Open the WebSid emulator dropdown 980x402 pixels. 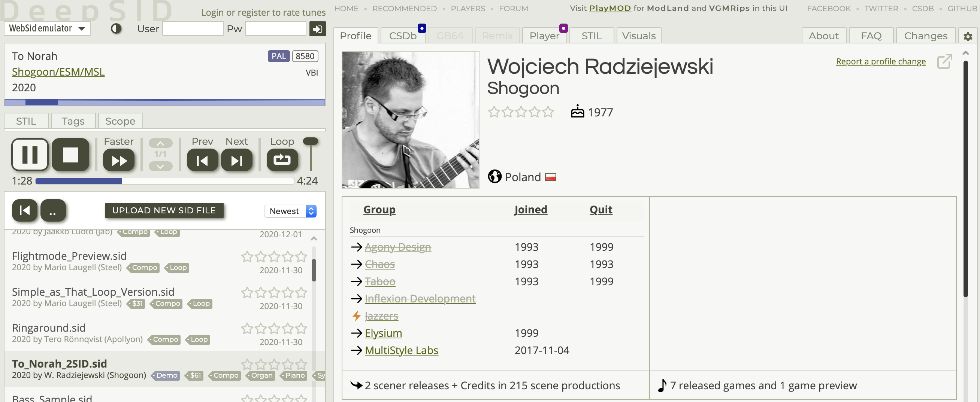click(x=47, y=28)
